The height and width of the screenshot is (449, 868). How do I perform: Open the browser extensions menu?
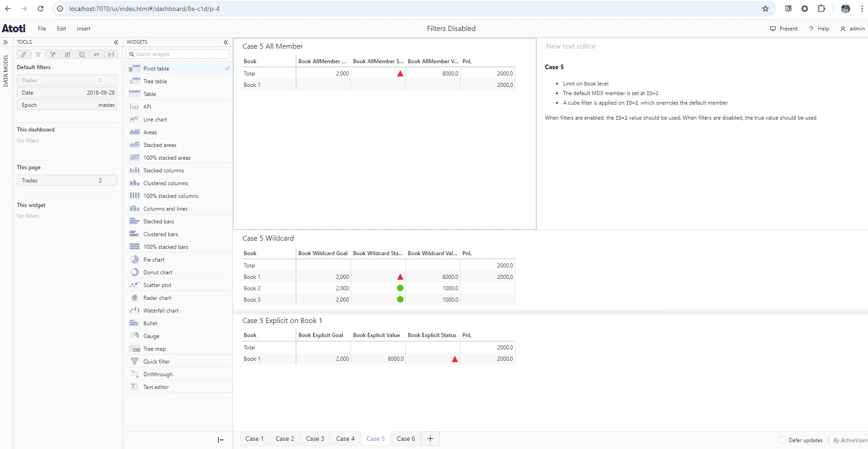click(x=821, y=9)
